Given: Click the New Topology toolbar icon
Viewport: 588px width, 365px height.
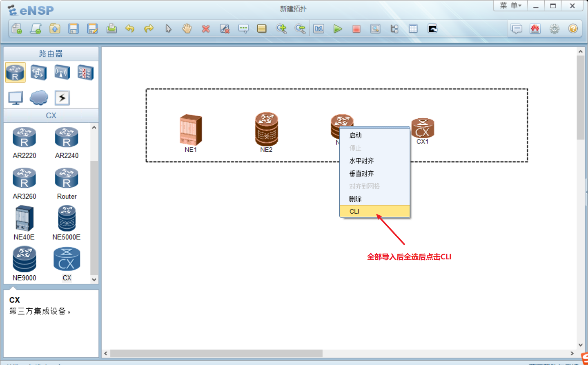Looking at the screenshot, I should click(x=17, y=29).
